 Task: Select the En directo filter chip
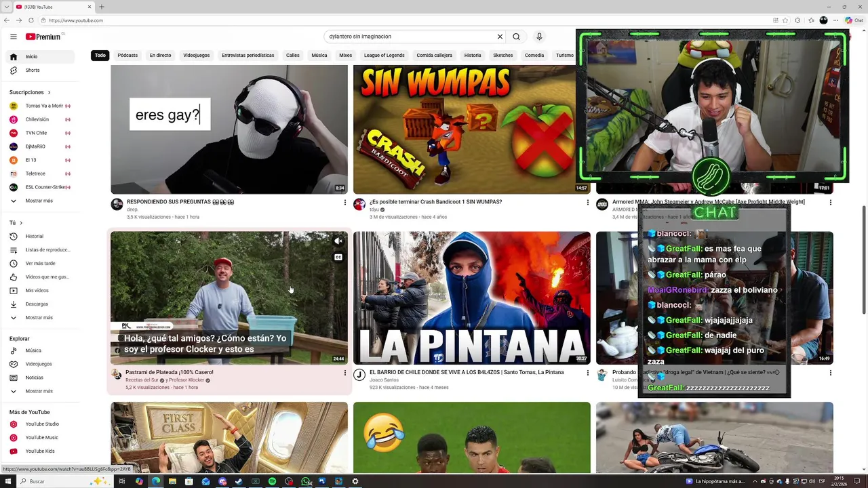click(x=160, y=56)
